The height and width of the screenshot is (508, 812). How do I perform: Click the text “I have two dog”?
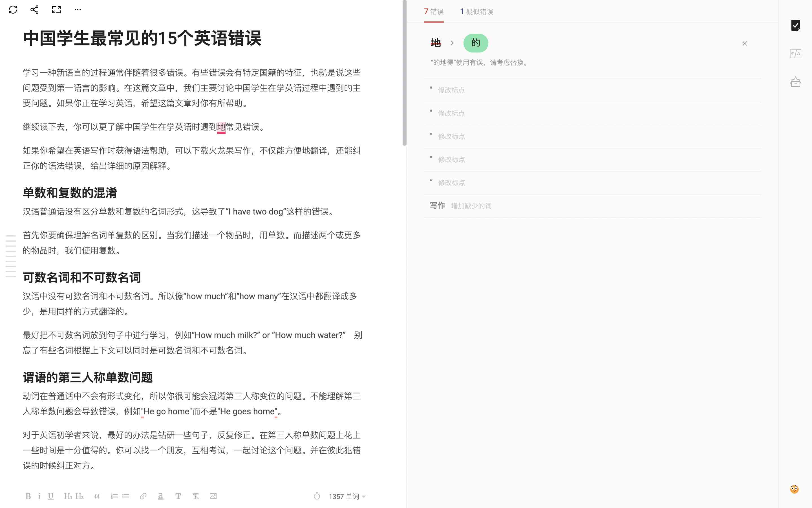click(x=256, y=212)
